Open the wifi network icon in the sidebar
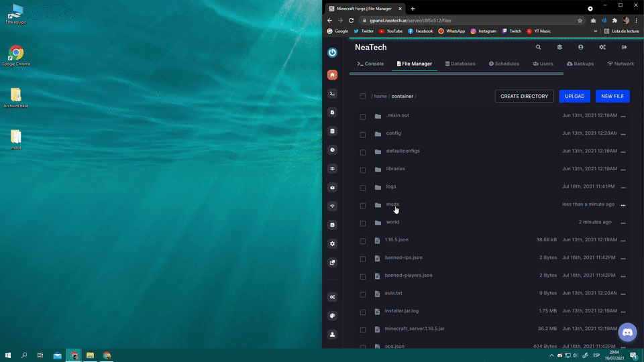This screenshot has width=644, height=362. pyautogui.click(x=332, y=206)
